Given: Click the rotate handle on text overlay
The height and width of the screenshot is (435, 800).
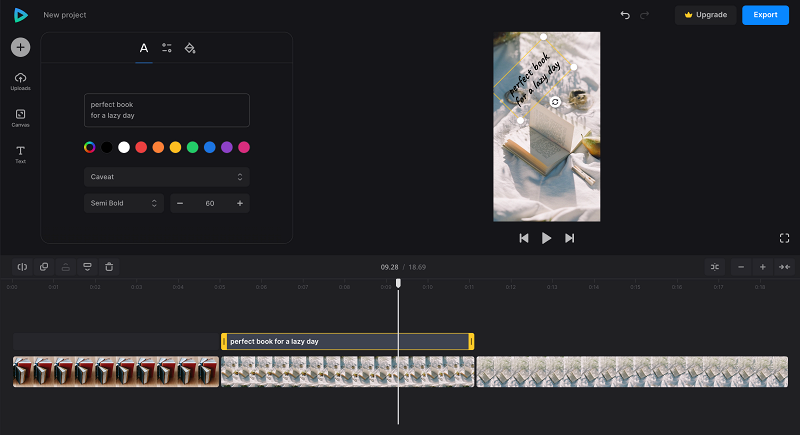Looking at the screenshot, I should pos(555,102).
